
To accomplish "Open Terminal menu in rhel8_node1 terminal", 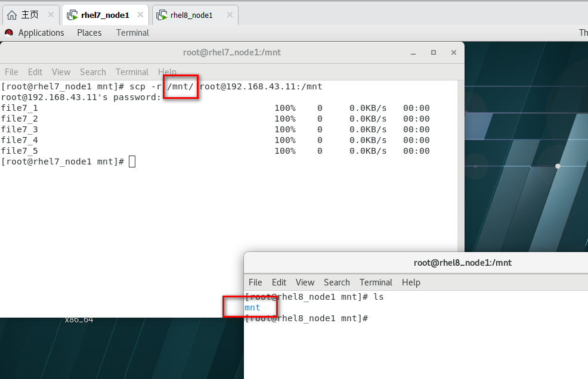I will pos(376,282).
